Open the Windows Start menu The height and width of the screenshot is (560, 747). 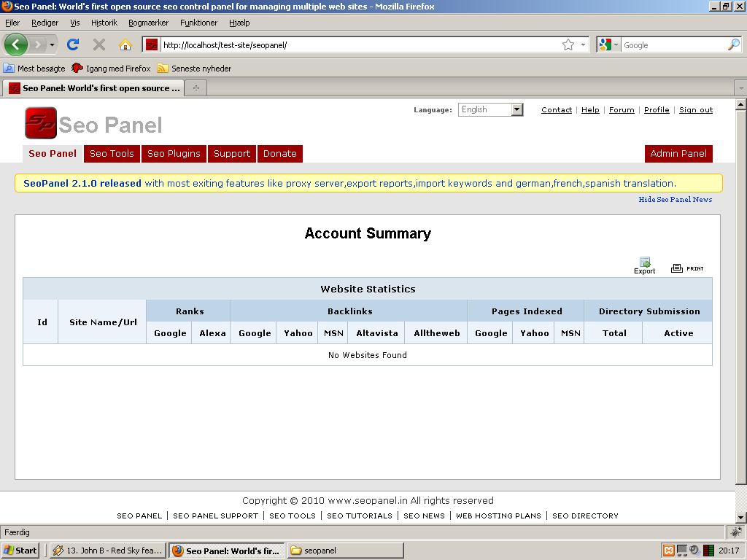(20, 551)
